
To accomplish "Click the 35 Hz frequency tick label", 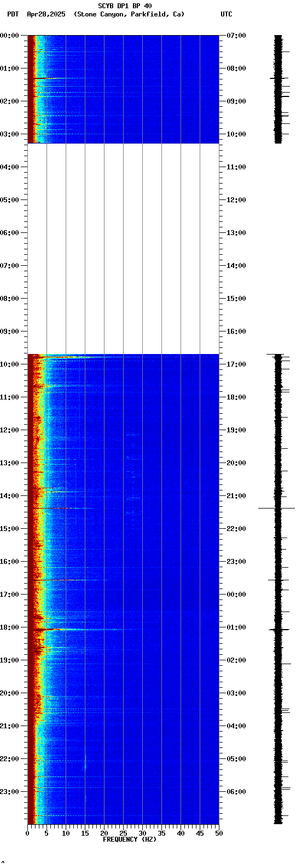I will 161,833.
